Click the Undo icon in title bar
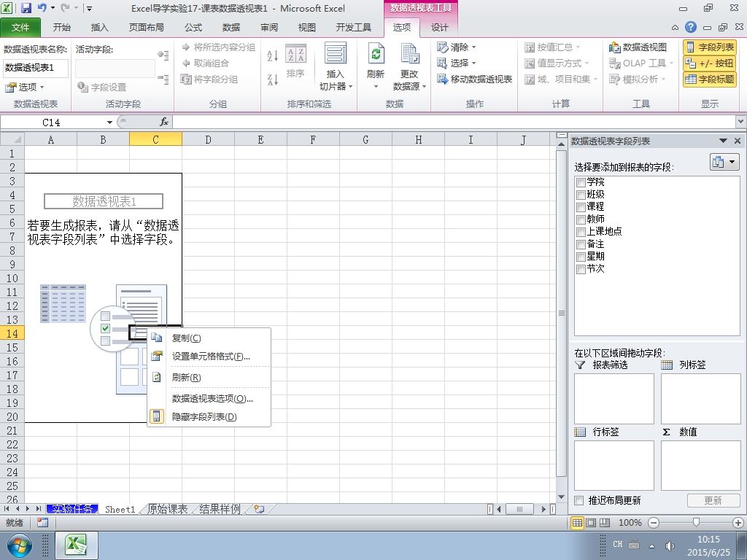Viewport: 747px width, 560px height. click(42, 8)
